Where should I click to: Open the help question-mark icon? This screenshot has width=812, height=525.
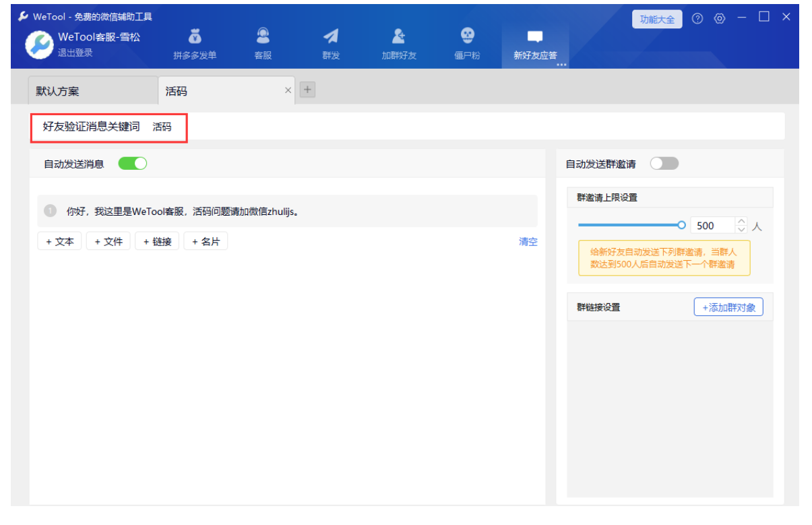697,19
